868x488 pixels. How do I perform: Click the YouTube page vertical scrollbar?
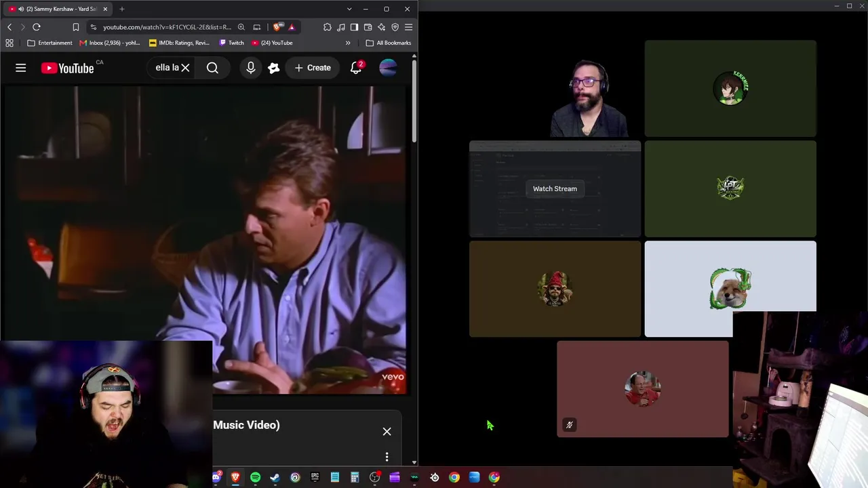[414, 102]
